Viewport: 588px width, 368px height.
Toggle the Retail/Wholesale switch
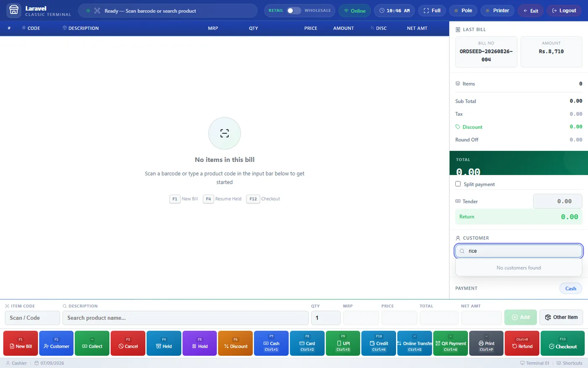tap(294, 11)
